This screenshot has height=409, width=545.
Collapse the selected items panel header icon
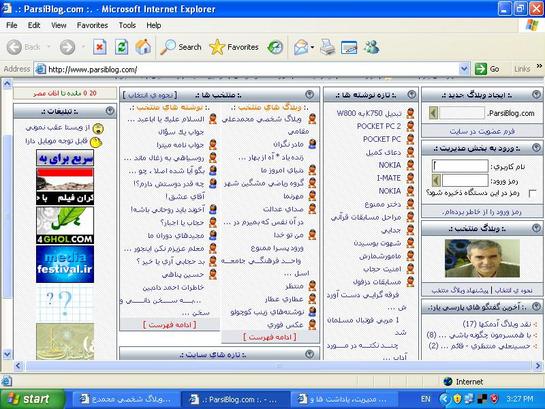(309, 94)
